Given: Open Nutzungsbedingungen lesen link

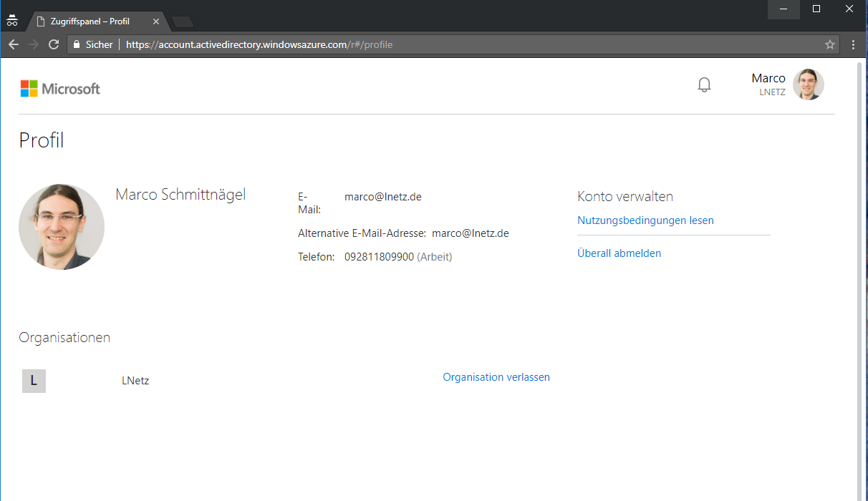Looking at the screenshot, I should 645,220.
